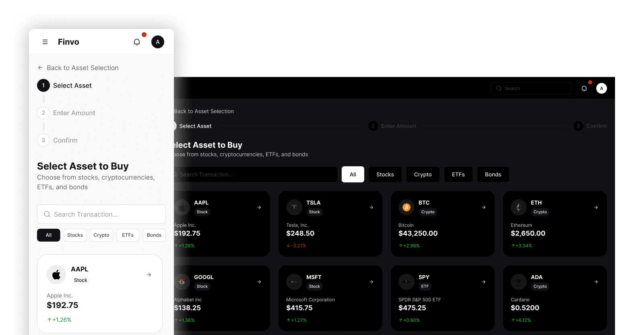Open the TSLA card arrow
Screen dimensions: 644x335
[372, 207]
